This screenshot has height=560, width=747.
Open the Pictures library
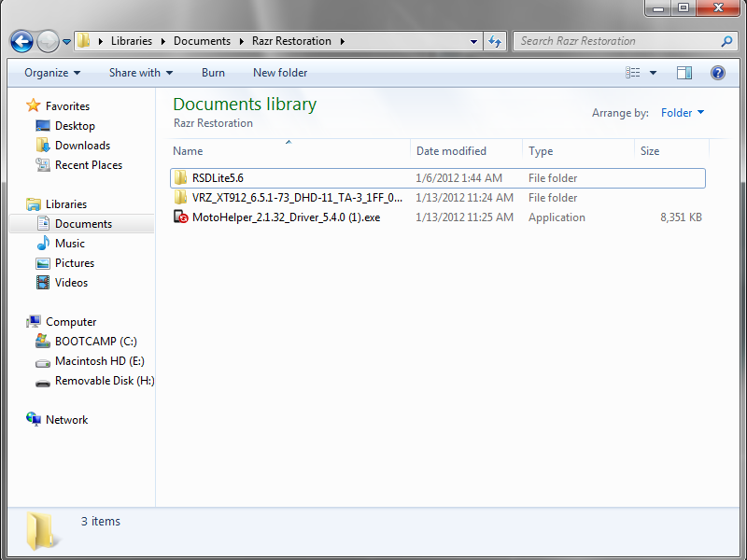[75, 263]
